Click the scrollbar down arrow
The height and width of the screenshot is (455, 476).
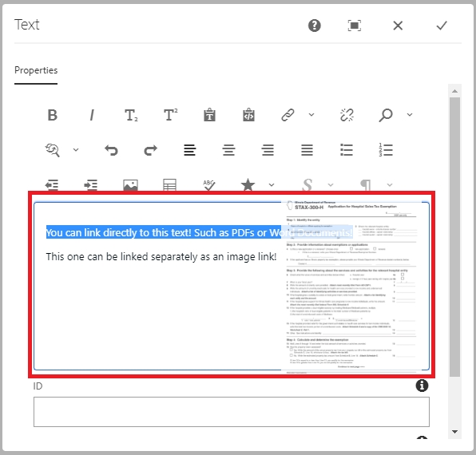coord(454,432)
